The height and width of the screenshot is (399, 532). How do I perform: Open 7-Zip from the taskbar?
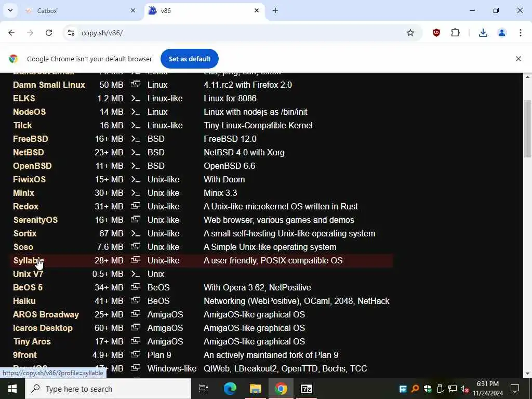[x=306, y=389]
